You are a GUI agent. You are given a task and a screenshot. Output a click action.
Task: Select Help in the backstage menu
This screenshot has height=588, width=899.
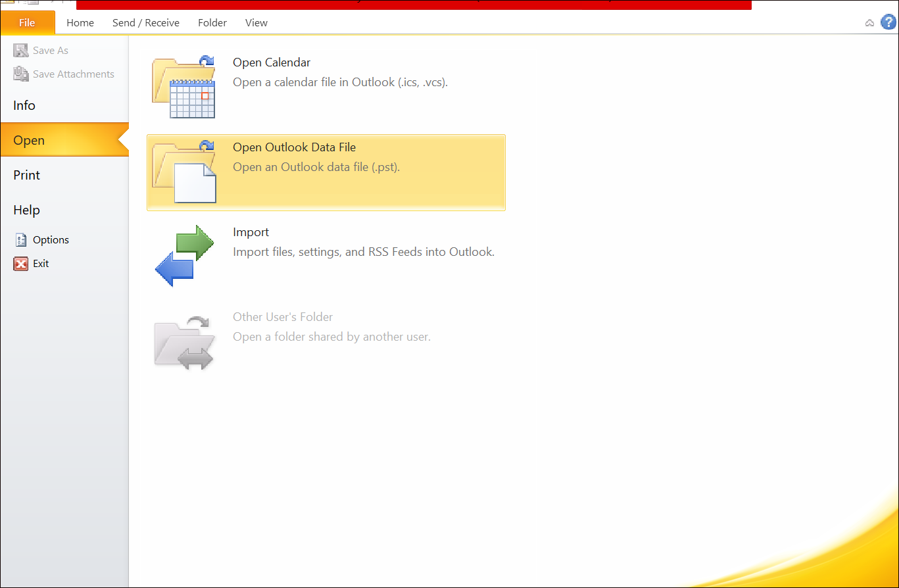click(x=64, y=210)
